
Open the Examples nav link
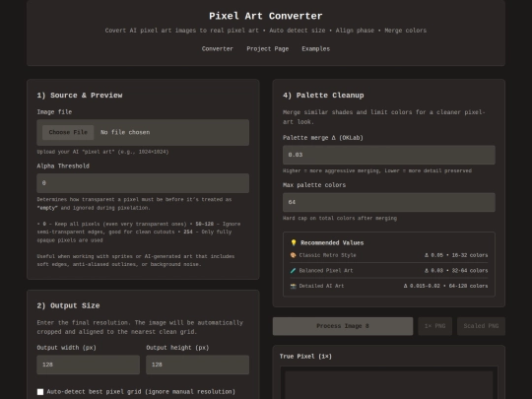coord(315,49)
